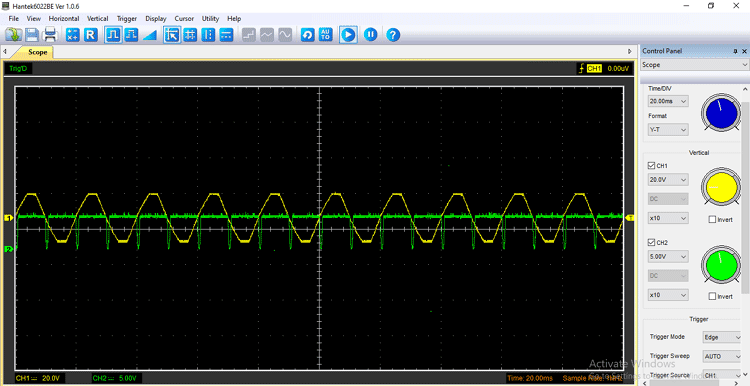Screen dimensions: 750x386
Task: Click the Control Panel scroll up arrow
Action: pos(745,89)
